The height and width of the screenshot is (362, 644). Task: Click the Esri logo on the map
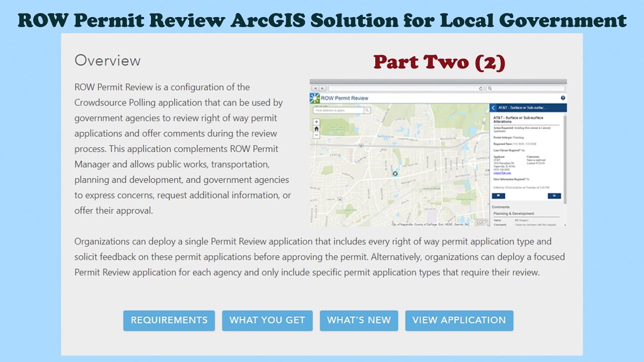pyautogui.click(x=481, y=222)
